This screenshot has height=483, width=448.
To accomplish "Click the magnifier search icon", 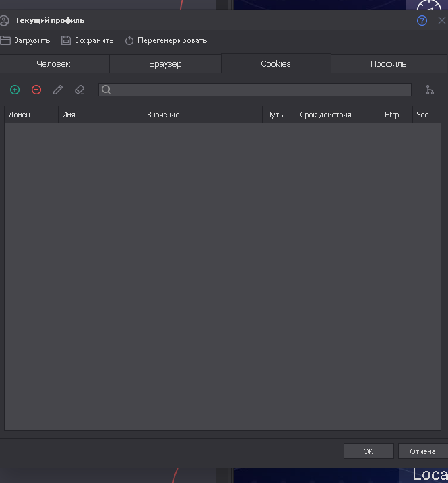I will coord(106,90).
